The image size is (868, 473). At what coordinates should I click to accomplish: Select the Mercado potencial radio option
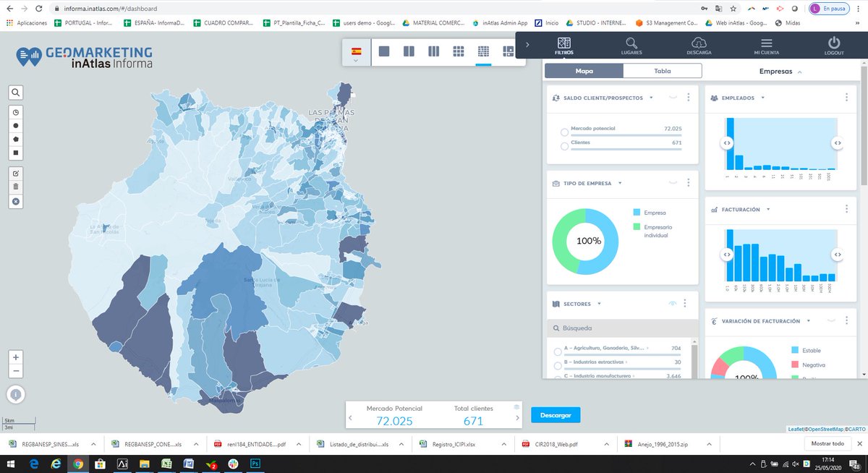click(x=564, y=132)
